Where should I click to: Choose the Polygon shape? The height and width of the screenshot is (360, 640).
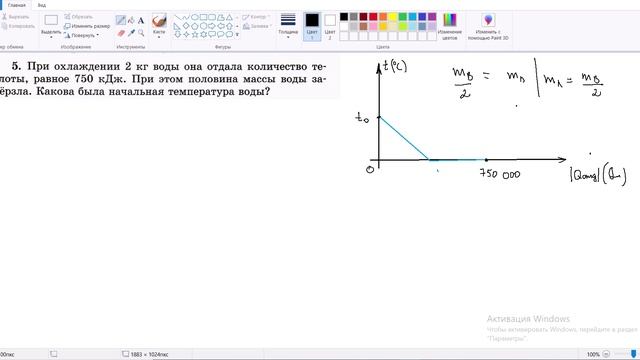[x=220, y=18]
